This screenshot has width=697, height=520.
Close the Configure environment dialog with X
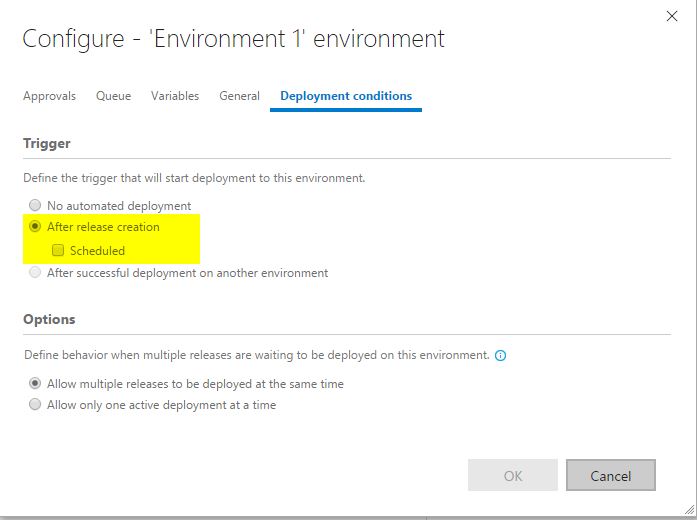[672, 16]
